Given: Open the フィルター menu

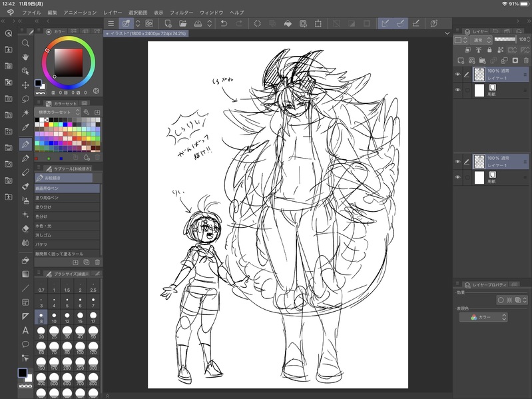Looking at the screenshot, I should 181,13.
